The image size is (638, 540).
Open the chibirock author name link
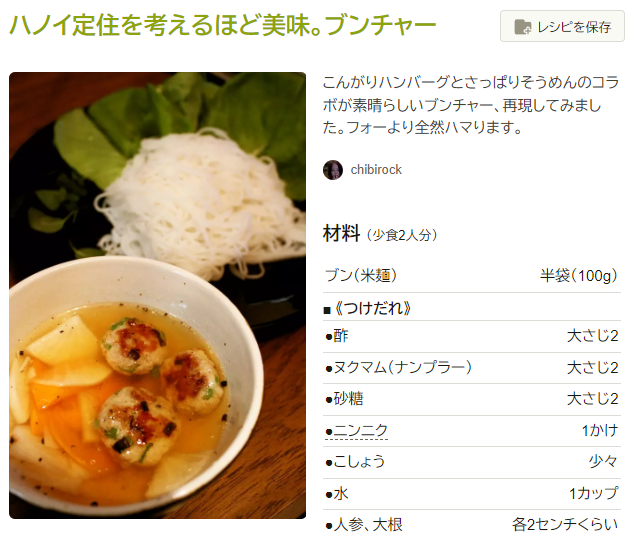(376, 170)
